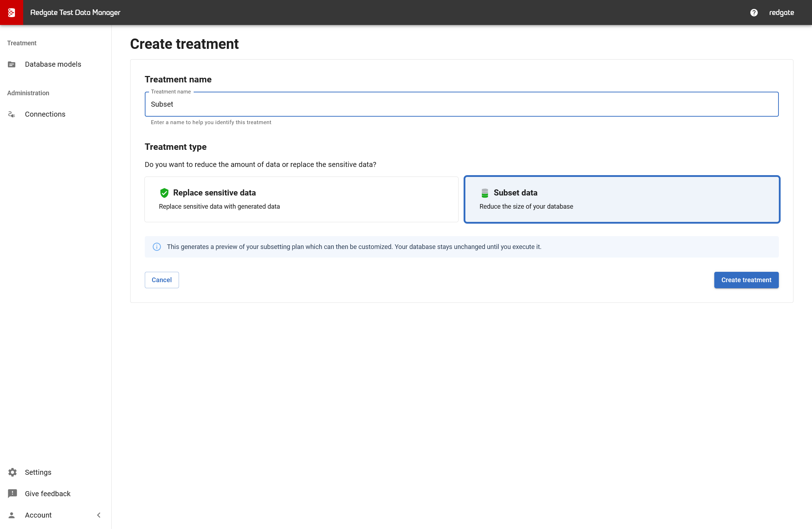This screenshot has height=529, width=812.
Task: Click the green shield checkmark icon
Action: [164, 193]
